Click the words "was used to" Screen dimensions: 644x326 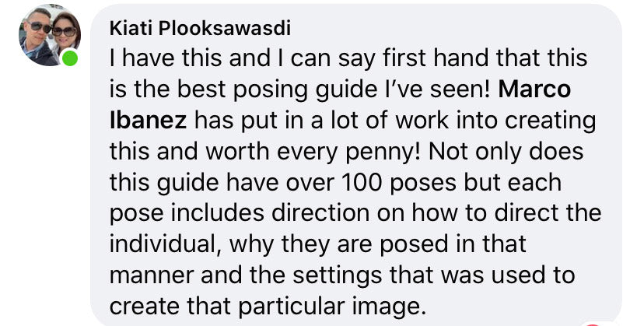pos(512,276)
